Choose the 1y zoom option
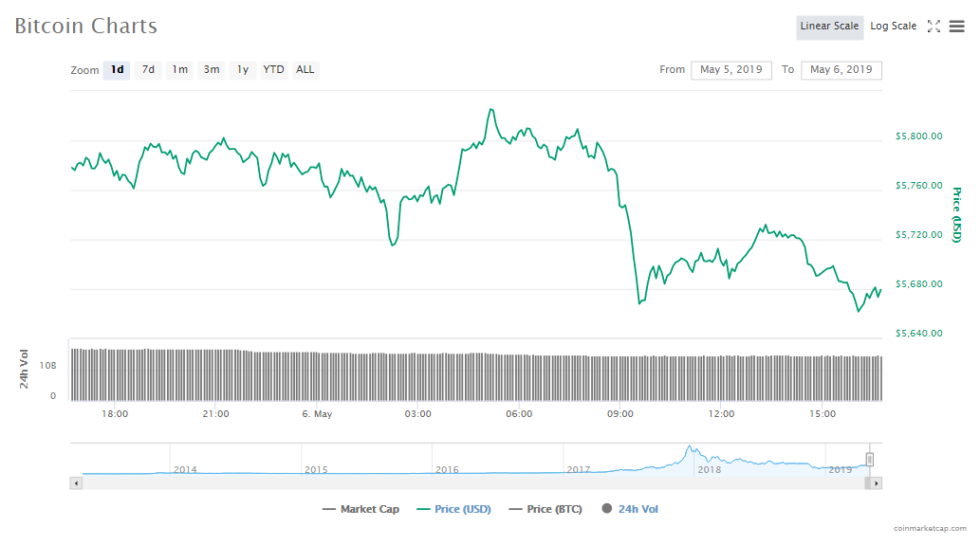Screen dimensions: 980x545 pyautogui.click(x=243, y=70)
